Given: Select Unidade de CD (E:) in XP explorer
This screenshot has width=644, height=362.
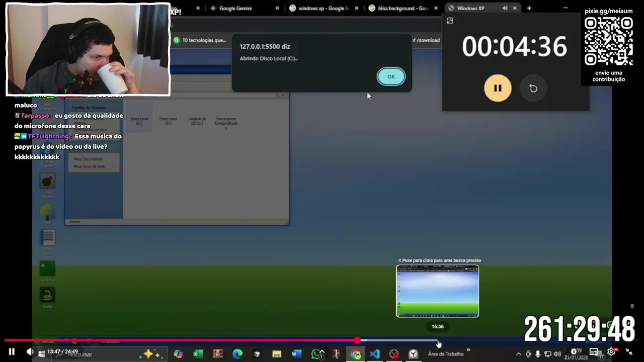Looking at the screenshot, I should [x=197, y=121].
